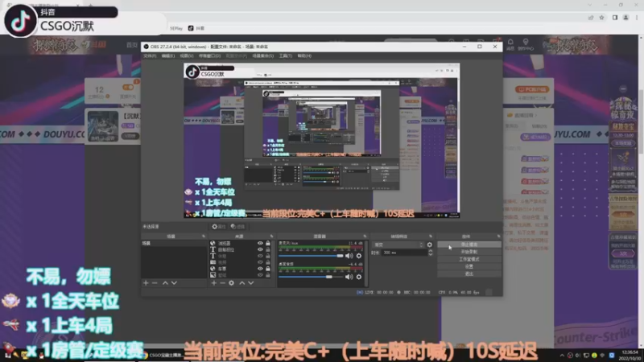Screen dimensions: 644x362
Task: Remove the selected scene with minus button
Action: click(155, 283)
